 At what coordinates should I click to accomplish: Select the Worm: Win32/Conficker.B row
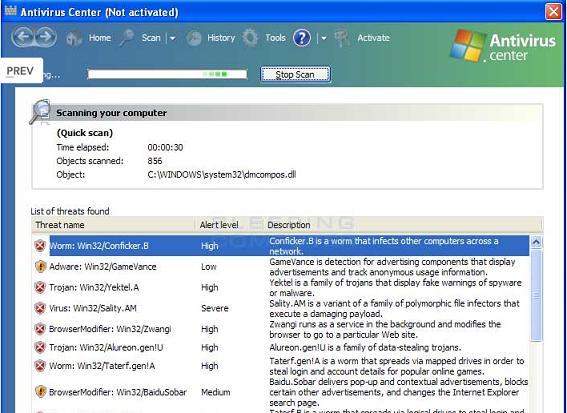coord(282,246)
